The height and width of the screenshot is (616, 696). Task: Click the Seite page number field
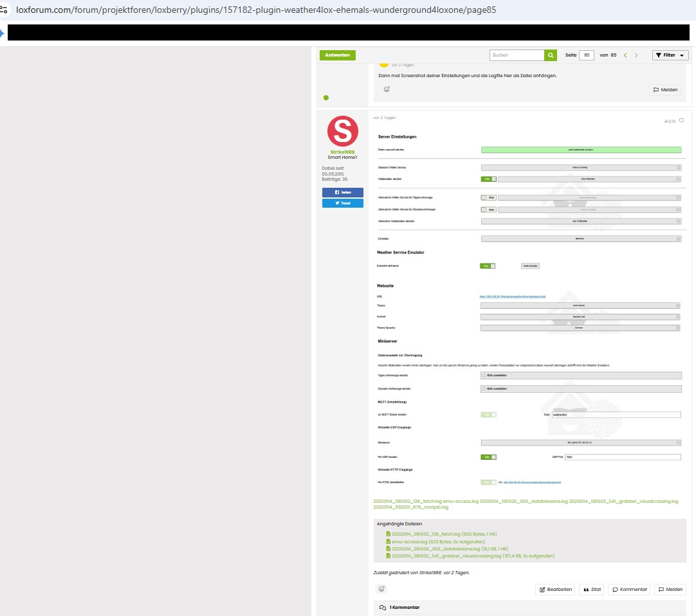pos(586,55)
